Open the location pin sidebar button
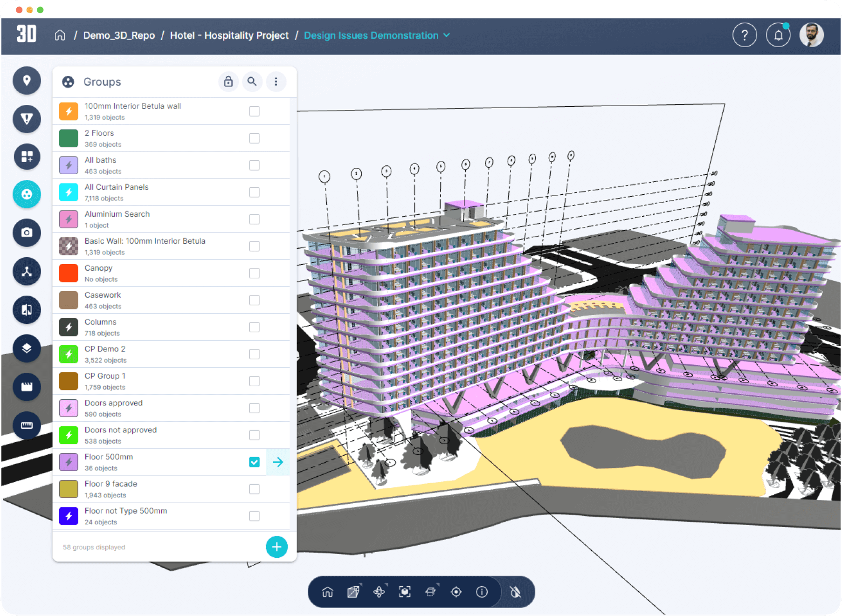842x616 pixels. tap(27, 81)
